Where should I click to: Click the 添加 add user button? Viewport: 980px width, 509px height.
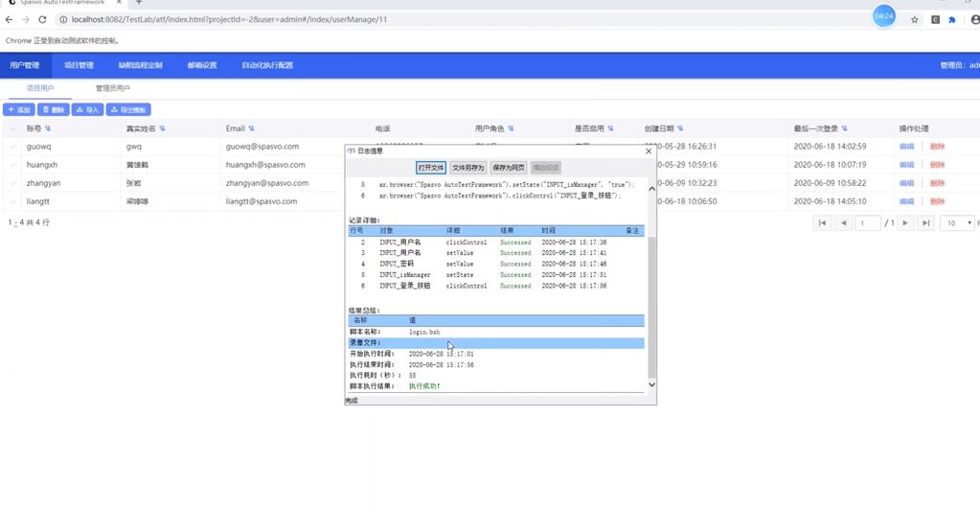click(19, 109)
